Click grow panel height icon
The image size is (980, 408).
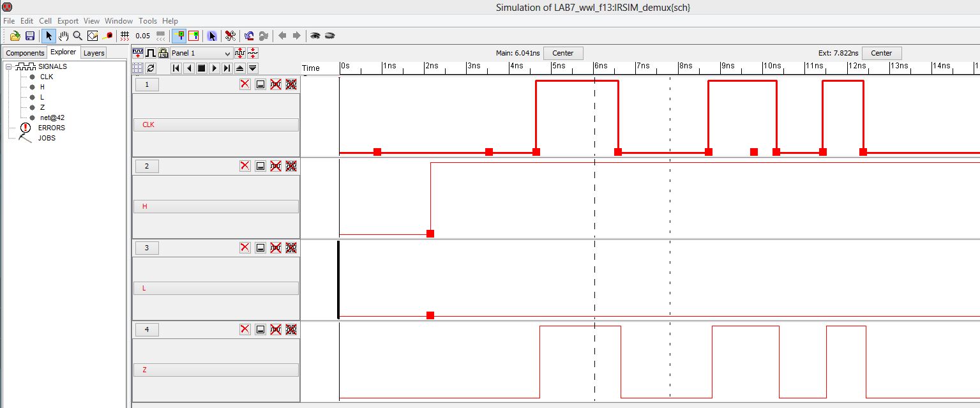pos(240,52)
